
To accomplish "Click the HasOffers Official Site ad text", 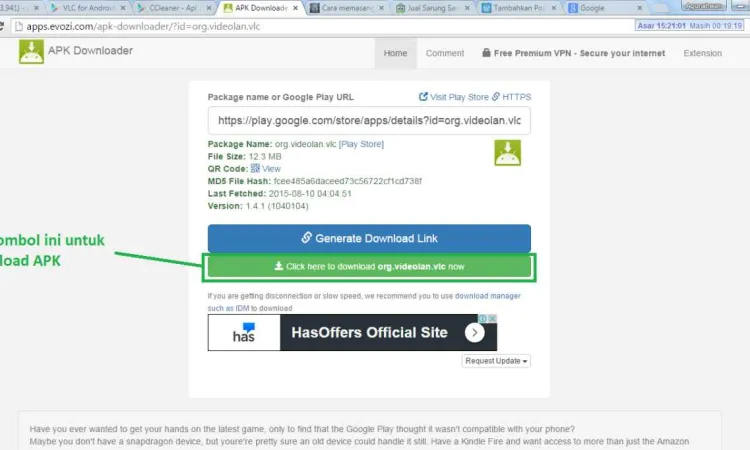I will coord(369,332).
